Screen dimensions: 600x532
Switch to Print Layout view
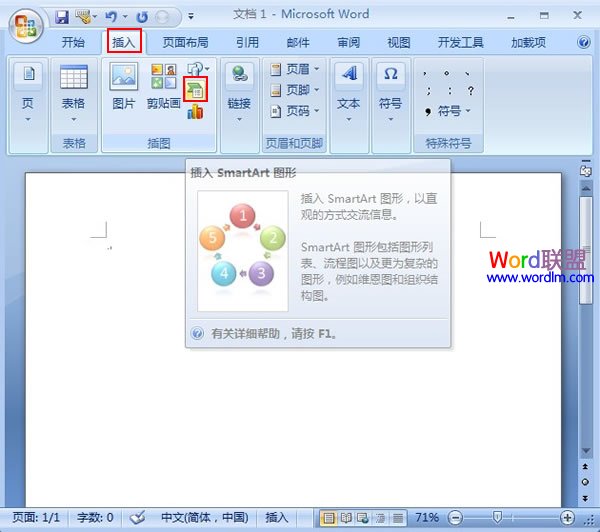click(329, 518)
